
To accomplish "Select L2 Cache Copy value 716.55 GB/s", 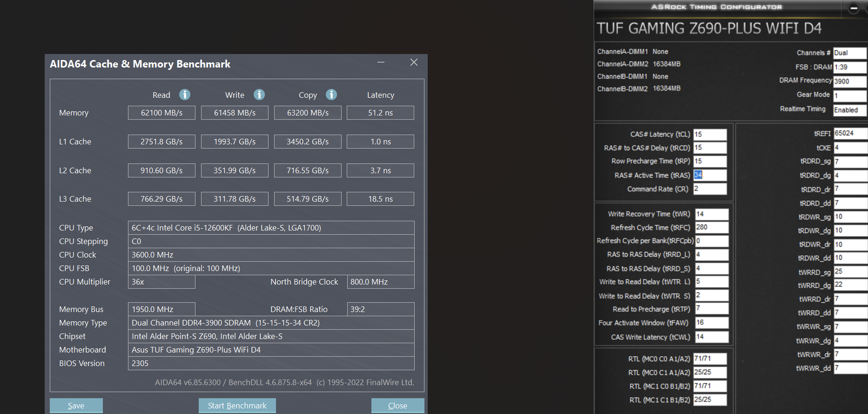I will click(308, 170).
